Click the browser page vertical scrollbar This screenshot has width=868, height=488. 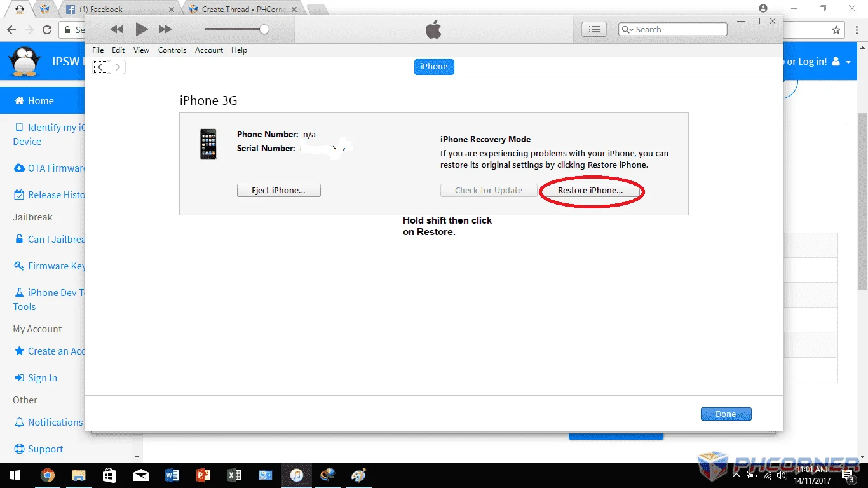tap(862, 200)
